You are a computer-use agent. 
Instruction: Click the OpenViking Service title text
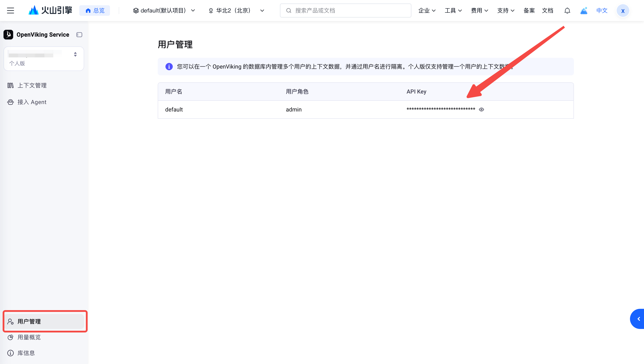(x=43, y=35)
